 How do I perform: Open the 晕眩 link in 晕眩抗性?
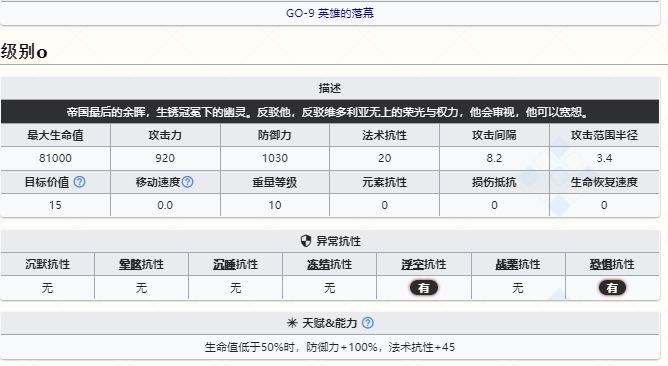(x=130, y=264)
